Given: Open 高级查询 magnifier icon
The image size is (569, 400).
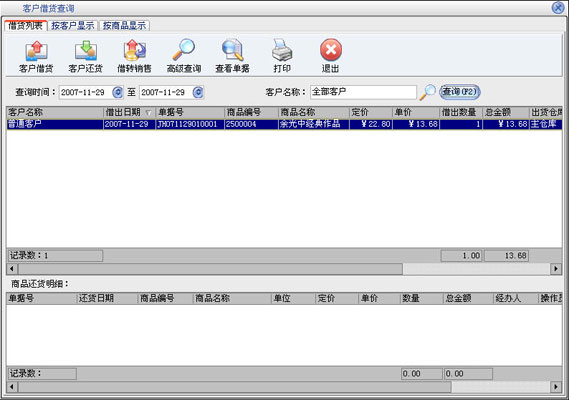Looking at the screenshot, I should [x=184, y=50].
